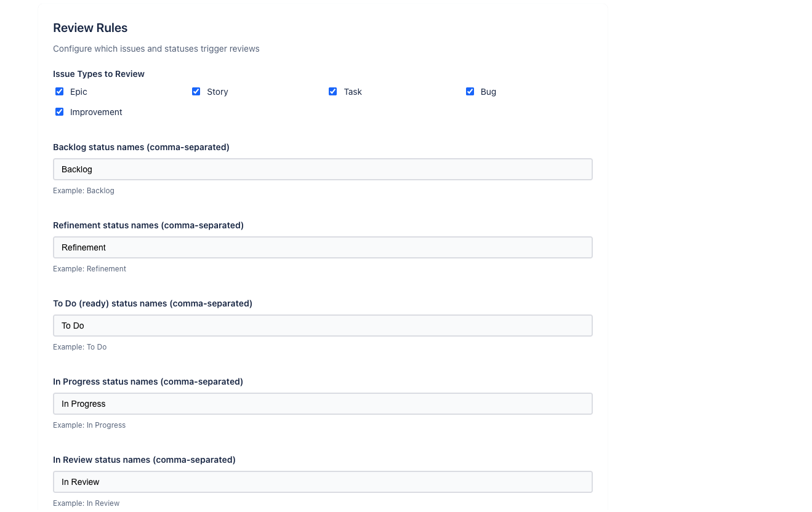Uncheck the Epic issue type checkbox
This screenshot has height=512, width=812.
click(x=60, y=92)
